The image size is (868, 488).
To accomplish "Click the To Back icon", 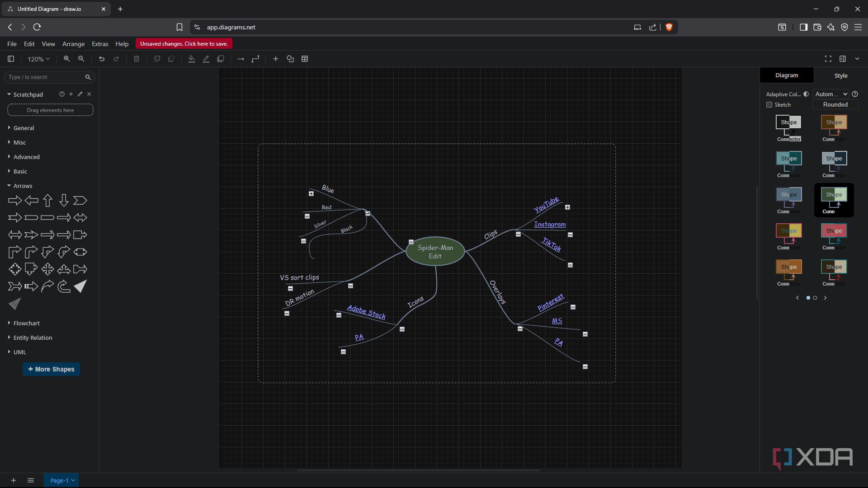I will pos(171,59).
